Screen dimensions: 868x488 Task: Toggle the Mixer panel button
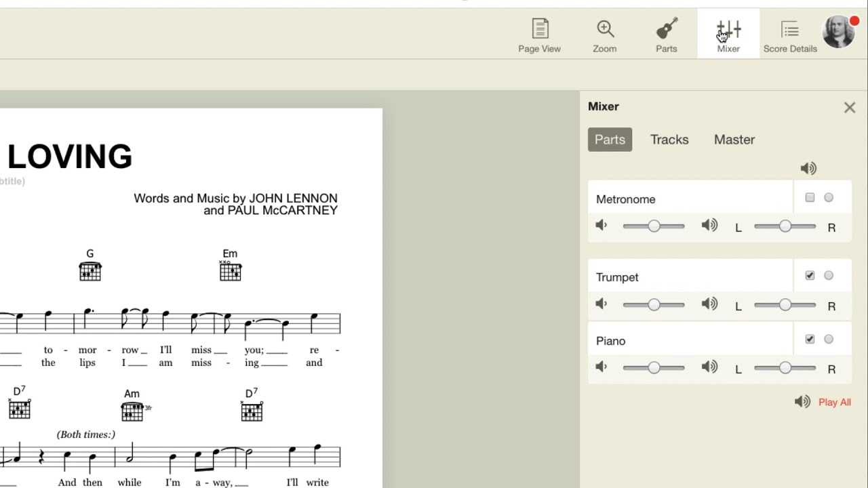728,35
